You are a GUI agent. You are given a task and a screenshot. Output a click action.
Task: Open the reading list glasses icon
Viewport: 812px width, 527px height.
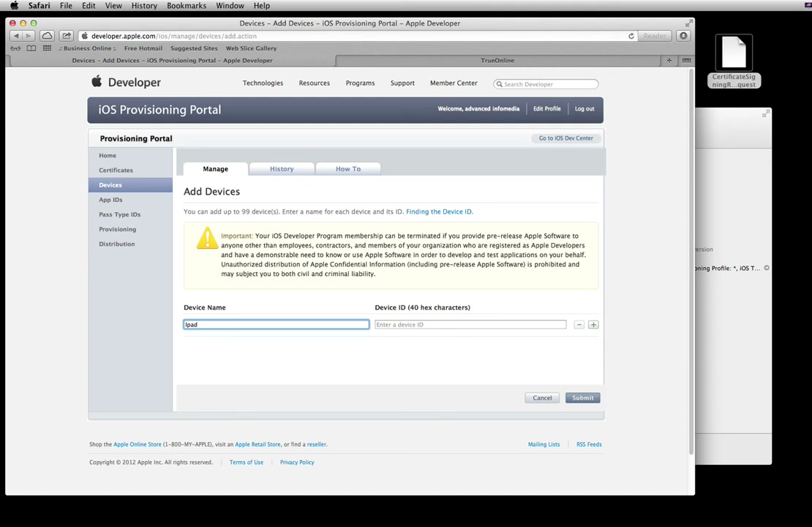pos(15,48)
